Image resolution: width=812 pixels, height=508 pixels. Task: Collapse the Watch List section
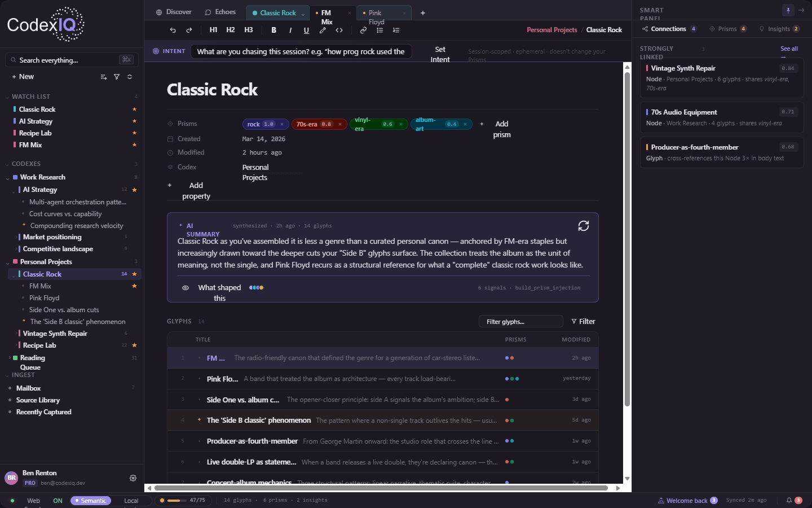click(7, 97)
